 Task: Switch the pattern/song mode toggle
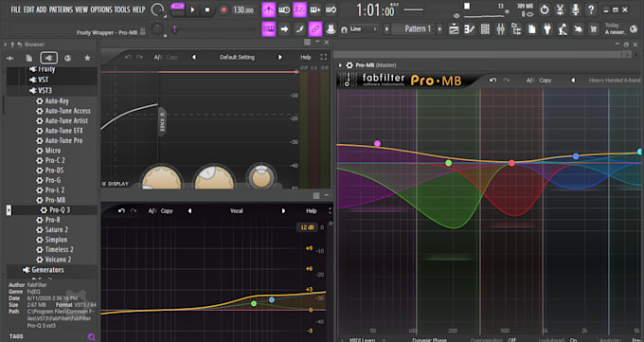177,9
